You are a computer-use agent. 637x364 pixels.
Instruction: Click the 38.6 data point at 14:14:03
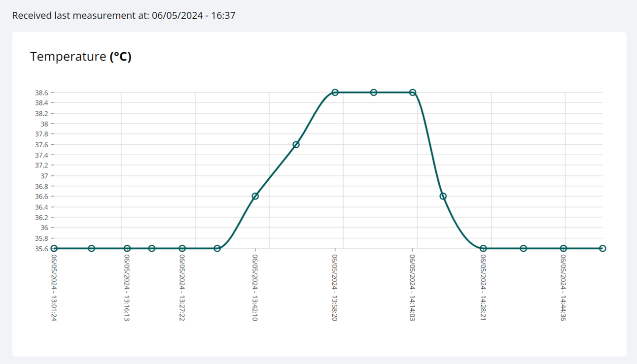413,93
